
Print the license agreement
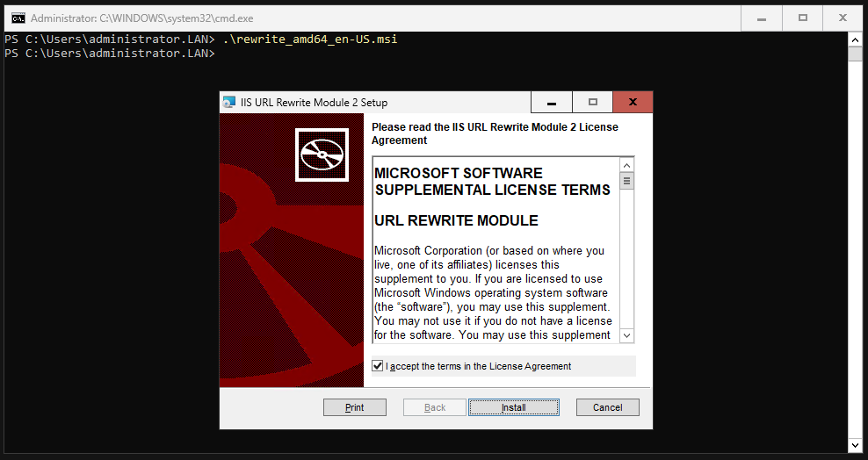click(354, 407)
